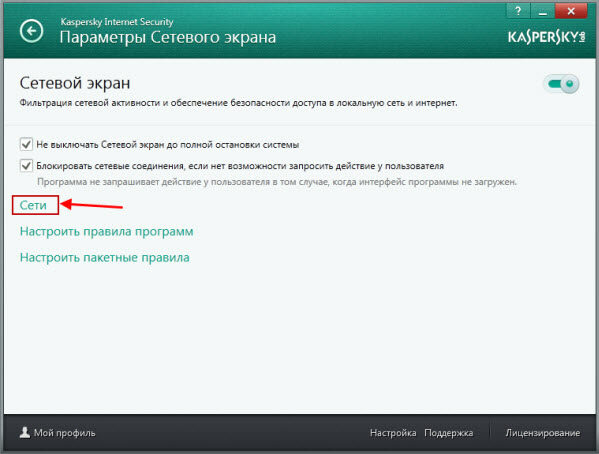Open Поддержка in the footer

click(448, 433)
